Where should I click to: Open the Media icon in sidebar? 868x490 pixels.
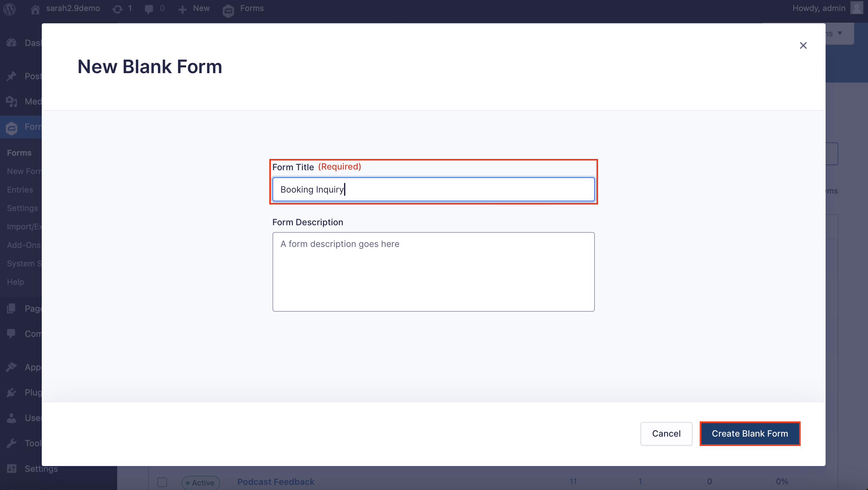pos(11,101)
